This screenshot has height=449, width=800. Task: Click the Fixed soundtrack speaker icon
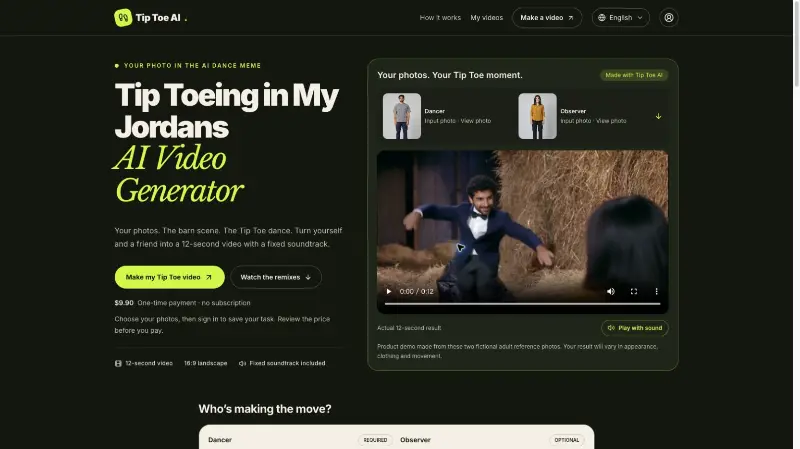point(242,363)
